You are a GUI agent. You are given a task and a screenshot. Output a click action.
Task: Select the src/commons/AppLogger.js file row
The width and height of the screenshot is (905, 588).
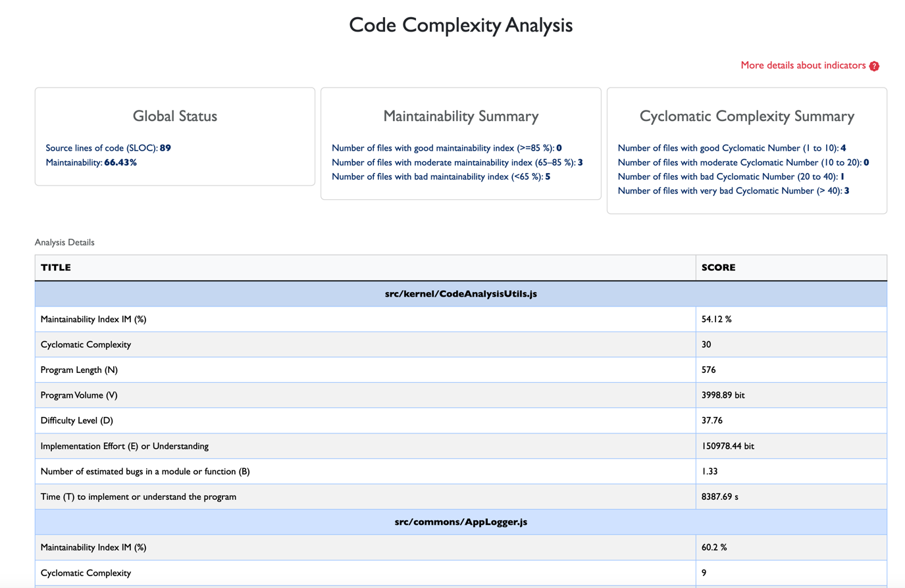pos(461,522)
